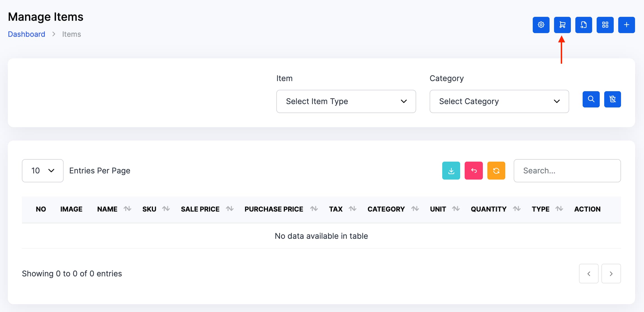Sort table by NAME column
The image size is (644, 312).
click(x=113, y=209)
